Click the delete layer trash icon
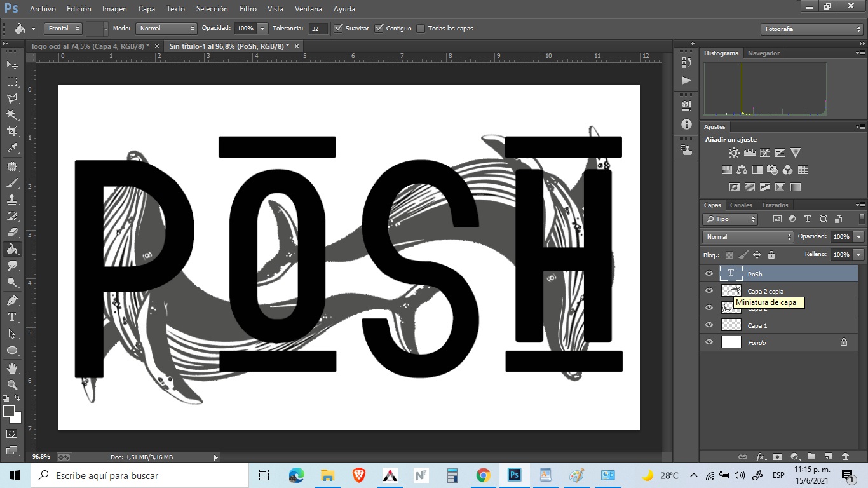 pyautogui.click(x=845, y=456)
